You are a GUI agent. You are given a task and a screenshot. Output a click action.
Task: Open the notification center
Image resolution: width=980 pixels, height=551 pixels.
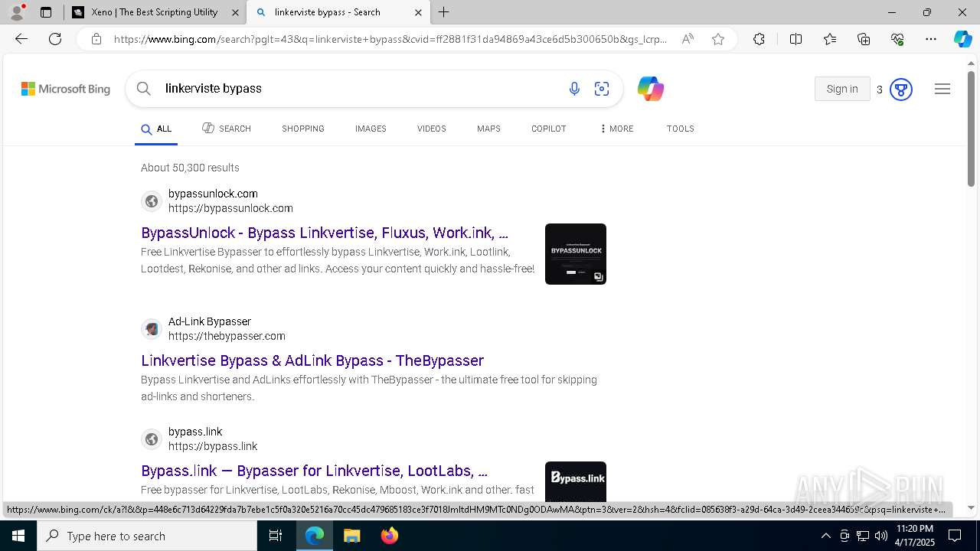(x=955, y=536)
